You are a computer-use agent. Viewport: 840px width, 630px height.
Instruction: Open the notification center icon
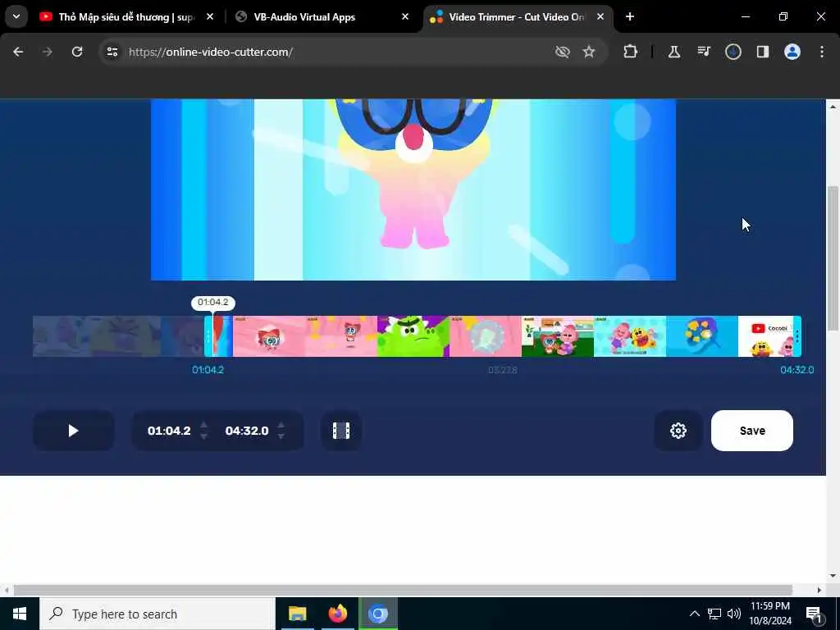click(813, 614)
